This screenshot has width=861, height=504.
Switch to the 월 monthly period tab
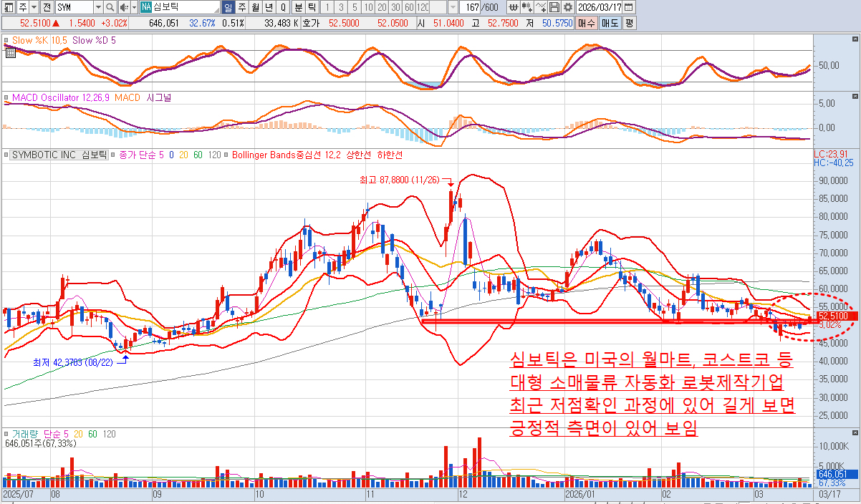click(x=254, y=7)
